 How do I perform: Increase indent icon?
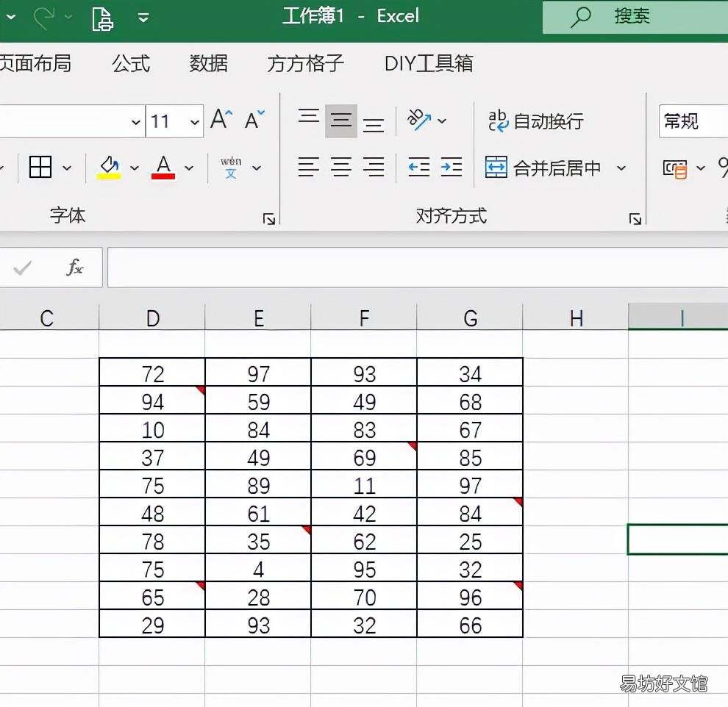[452, 167]
